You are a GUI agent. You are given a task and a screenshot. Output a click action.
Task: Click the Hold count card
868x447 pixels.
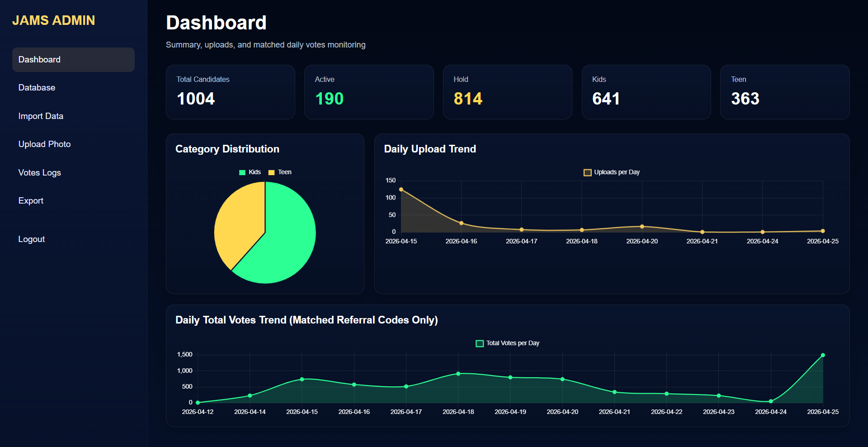pos(507,92)
